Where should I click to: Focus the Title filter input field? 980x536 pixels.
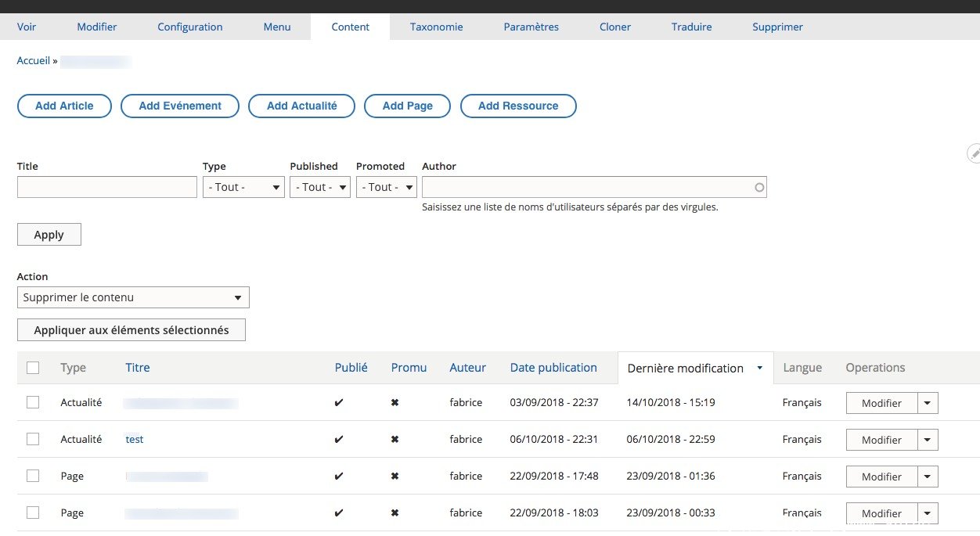(107, 187)
